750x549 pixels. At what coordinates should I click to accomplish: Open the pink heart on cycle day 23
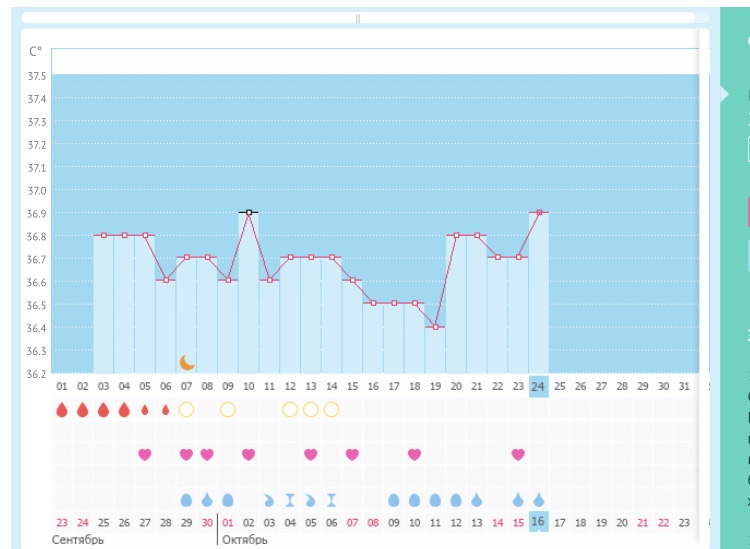point(518,454)
